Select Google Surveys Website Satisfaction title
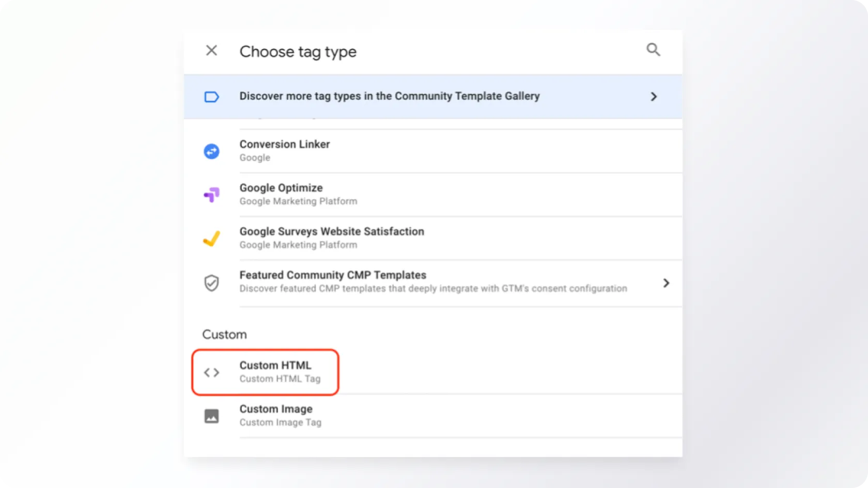868x488 pixels. (331, 231)
